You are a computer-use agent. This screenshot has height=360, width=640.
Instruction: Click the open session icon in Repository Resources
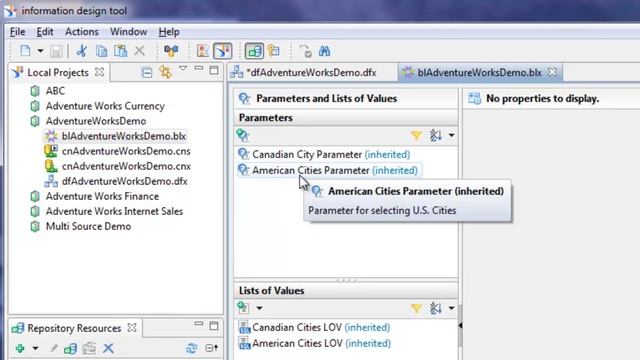70,349
